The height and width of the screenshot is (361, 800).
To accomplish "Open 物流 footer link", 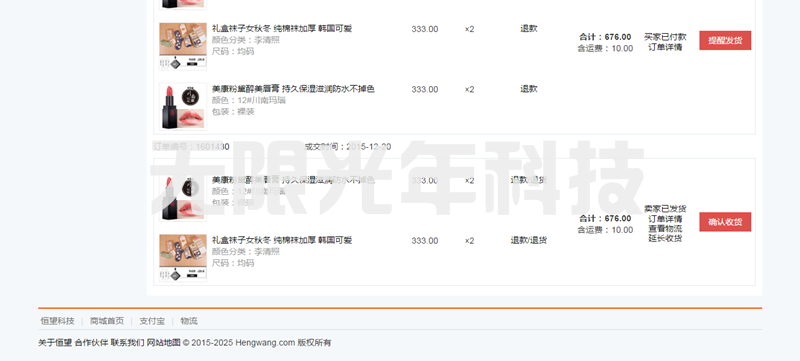I will [189, 321].
